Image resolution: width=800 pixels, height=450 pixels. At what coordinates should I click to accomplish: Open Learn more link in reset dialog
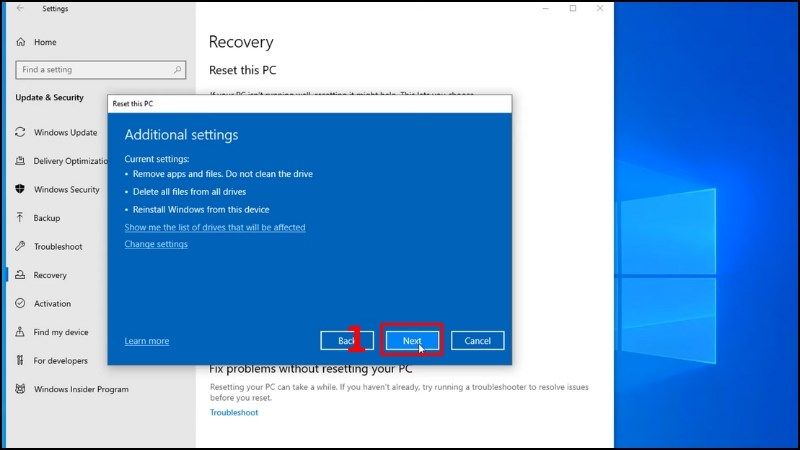point(146,341)
